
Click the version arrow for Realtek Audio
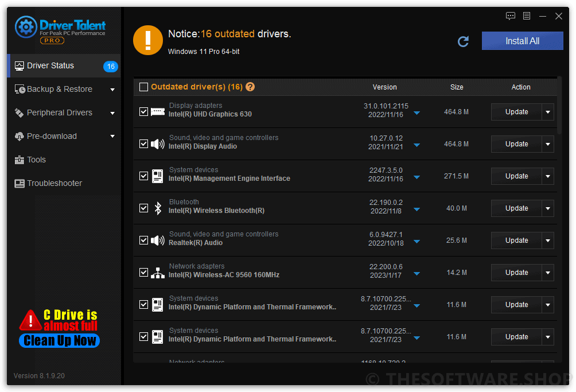417,242
